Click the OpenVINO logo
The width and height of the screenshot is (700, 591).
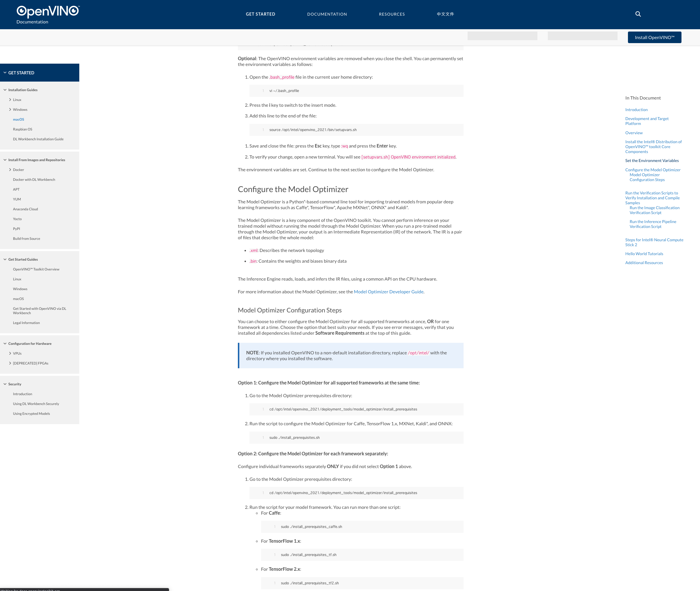(48, 12)
